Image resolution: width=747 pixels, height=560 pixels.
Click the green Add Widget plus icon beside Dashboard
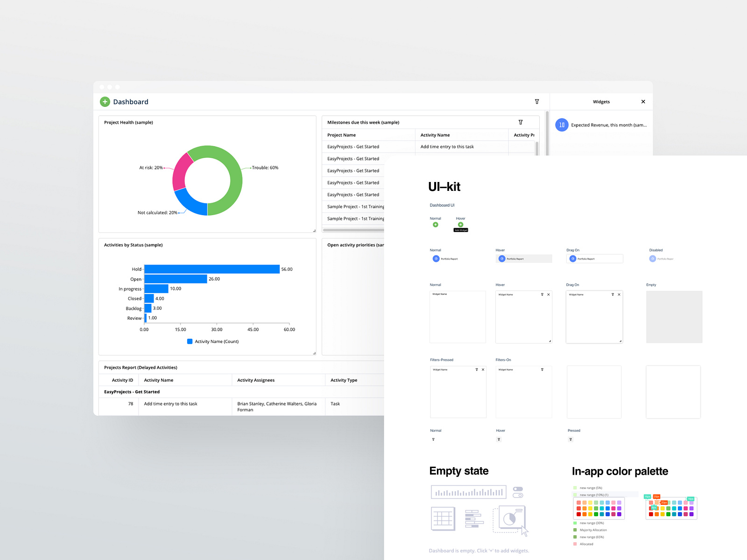(x=105, y=101)
